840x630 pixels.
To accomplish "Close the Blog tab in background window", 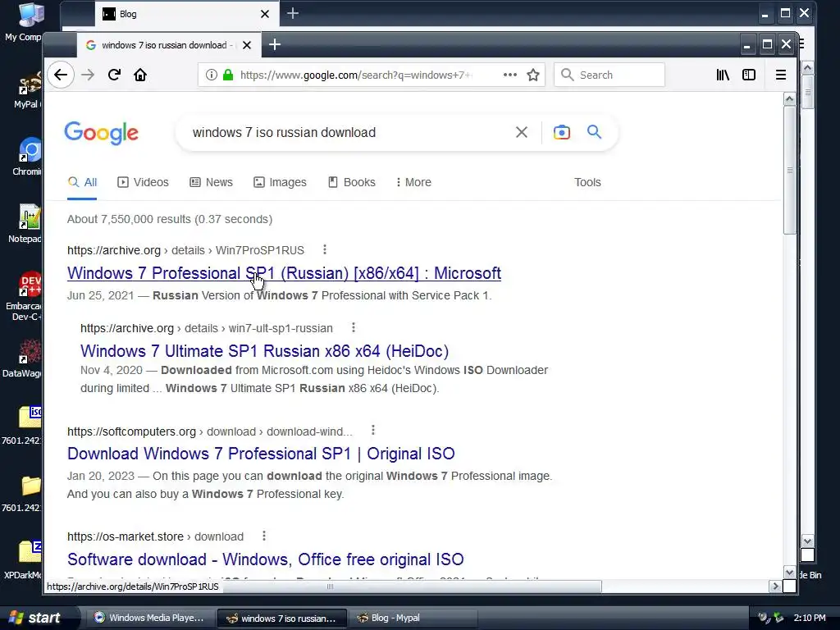I will pos(265,14).
